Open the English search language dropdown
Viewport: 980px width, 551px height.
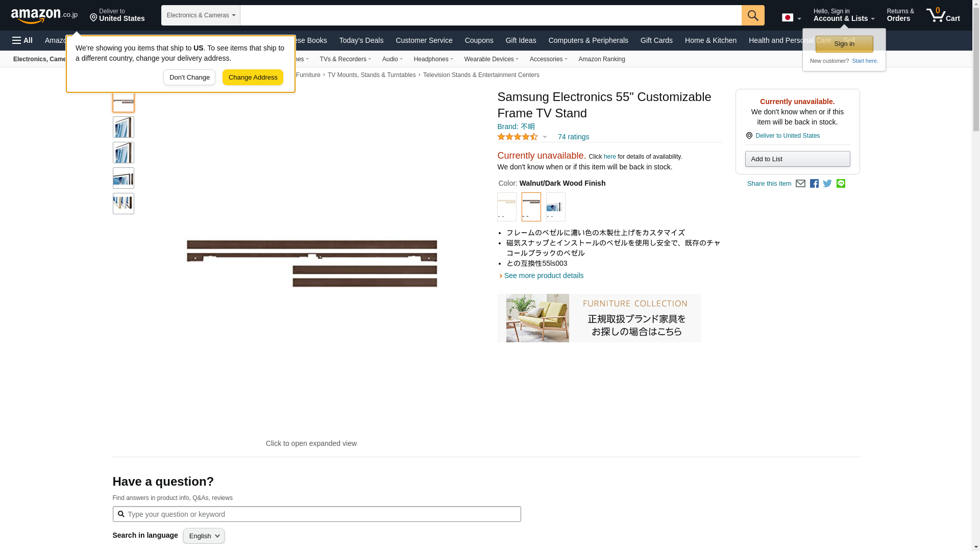point(204,536)
